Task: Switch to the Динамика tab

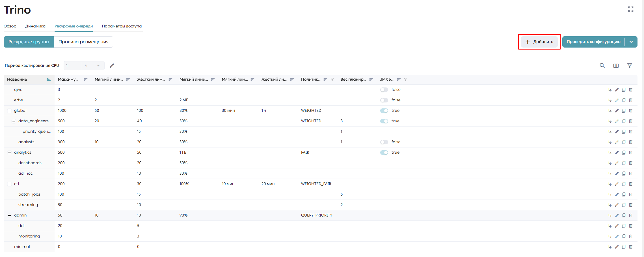Action: (x=35, y=26)
